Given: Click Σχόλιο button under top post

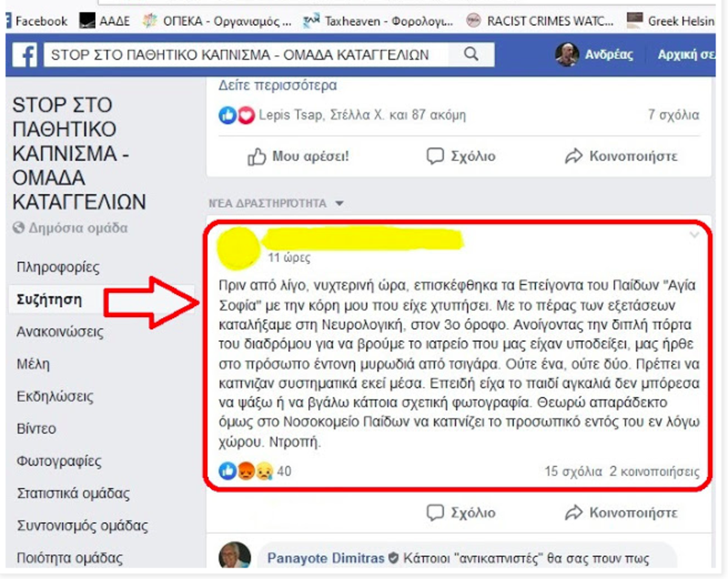Looking at the screenshot, I should click(461, 156).
